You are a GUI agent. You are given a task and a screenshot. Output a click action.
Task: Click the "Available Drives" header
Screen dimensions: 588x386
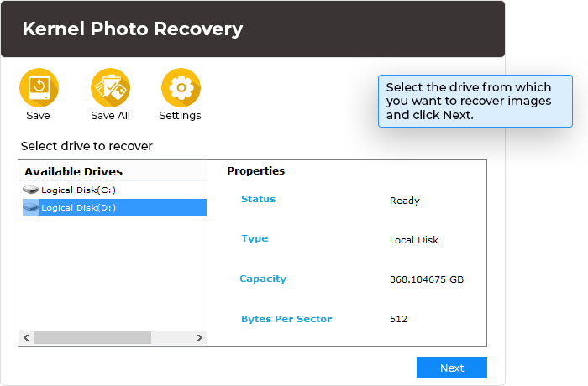point(74,172)
